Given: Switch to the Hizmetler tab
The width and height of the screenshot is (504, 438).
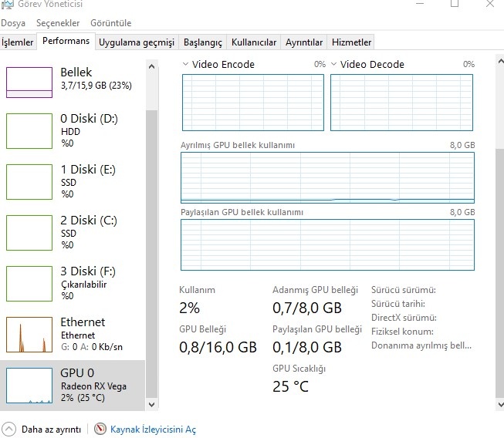Looking at the screenshot, I should point(351,42).
